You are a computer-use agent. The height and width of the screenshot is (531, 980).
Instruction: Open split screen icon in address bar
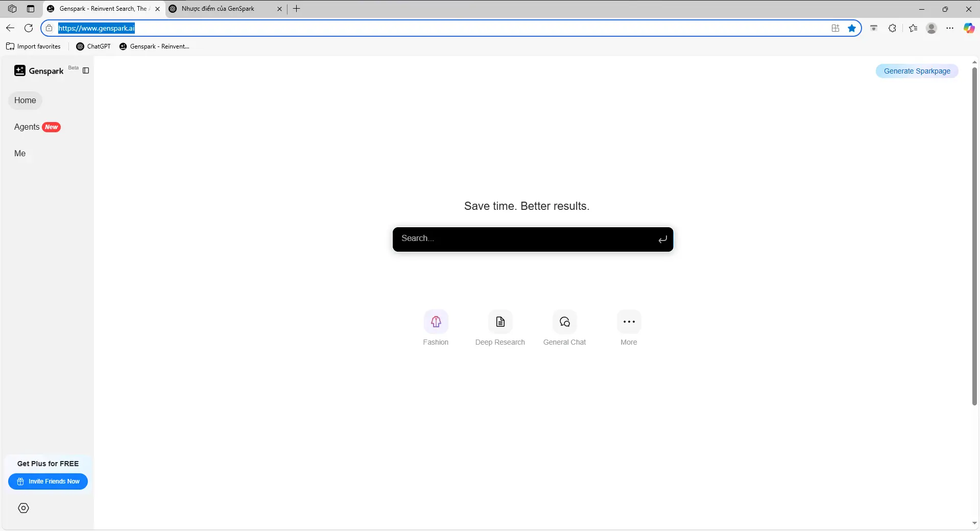click(835, 28)
